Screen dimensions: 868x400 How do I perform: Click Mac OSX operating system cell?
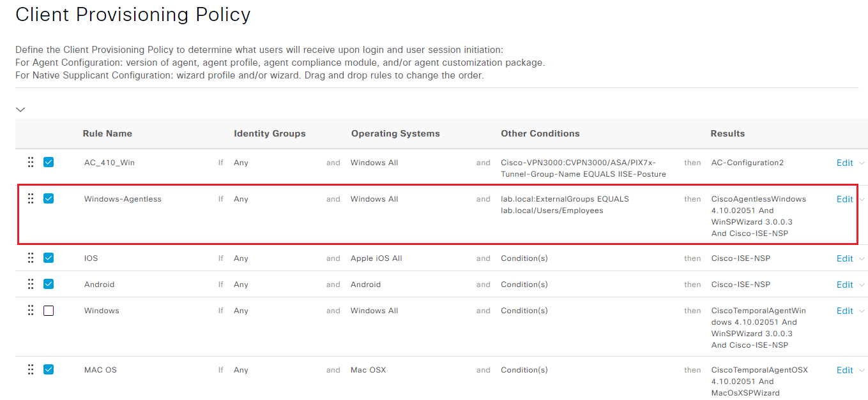(368, 370)
